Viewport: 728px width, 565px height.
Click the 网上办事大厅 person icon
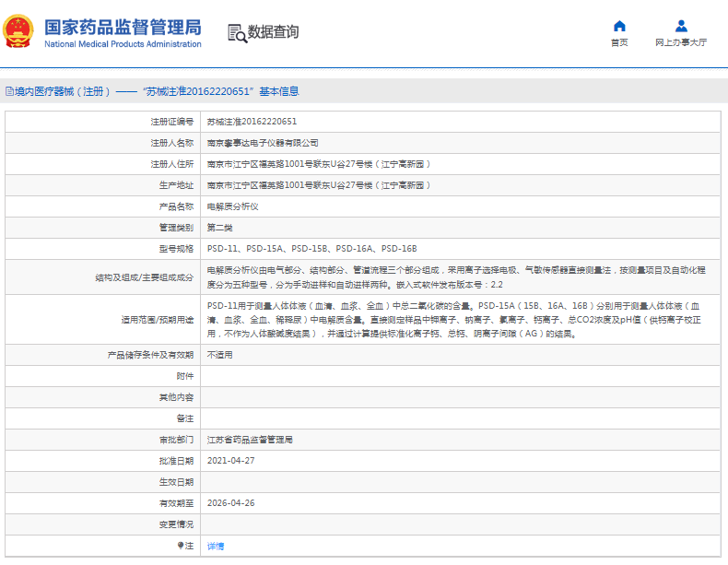(x=681, y=26)
